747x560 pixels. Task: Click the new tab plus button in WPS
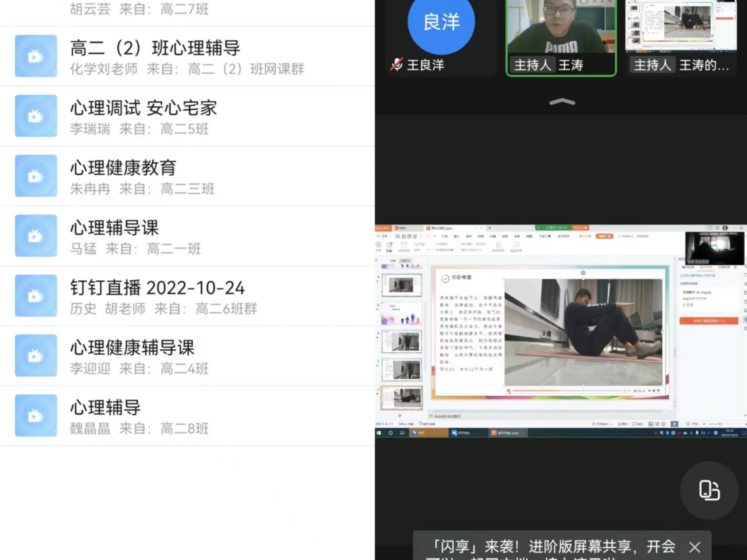(489, 228)
